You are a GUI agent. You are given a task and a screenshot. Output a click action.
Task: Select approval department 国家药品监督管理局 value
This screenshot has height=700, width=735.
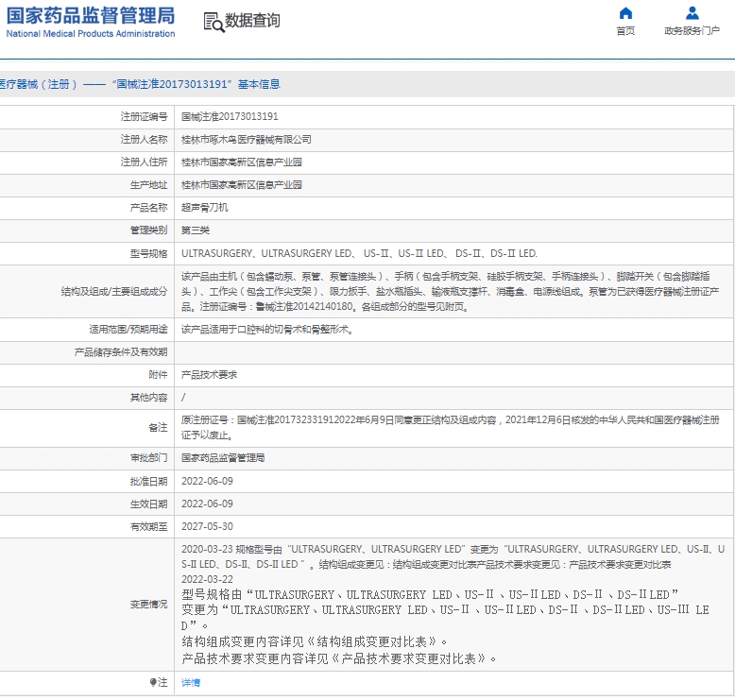(x=223, y=458)
